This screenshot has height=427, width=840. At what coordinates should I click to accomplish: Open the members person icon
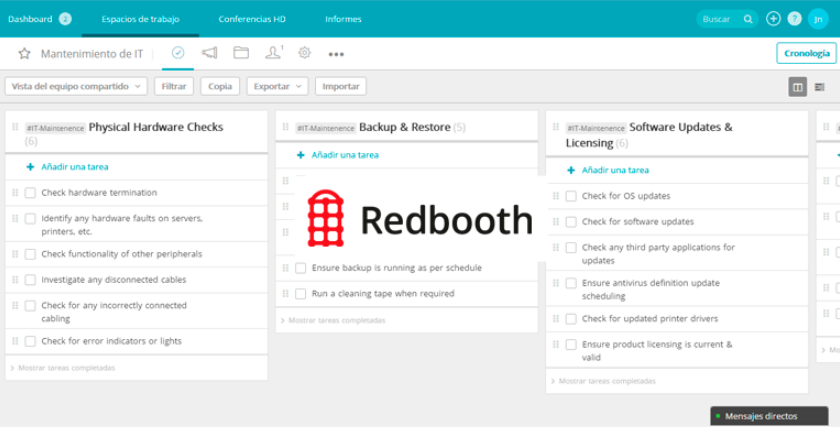click(274, 52)
